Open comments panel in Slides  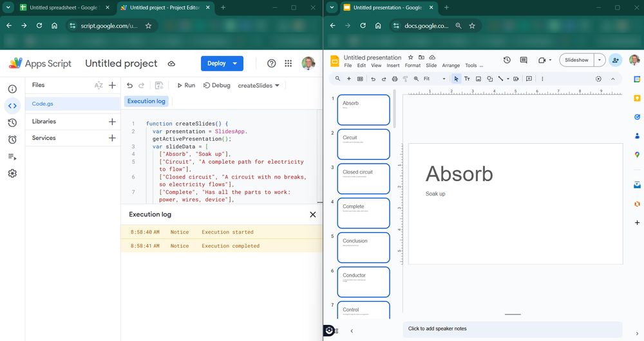tap(524, 60)
